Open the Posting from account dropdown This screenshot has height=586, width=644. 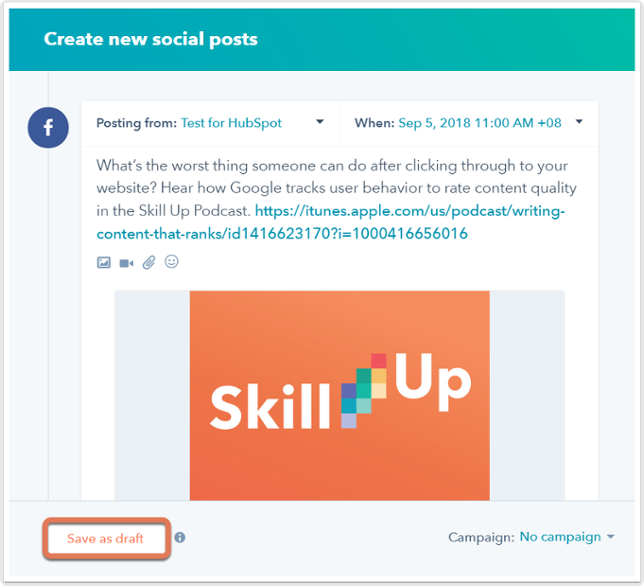click(320, 123)
